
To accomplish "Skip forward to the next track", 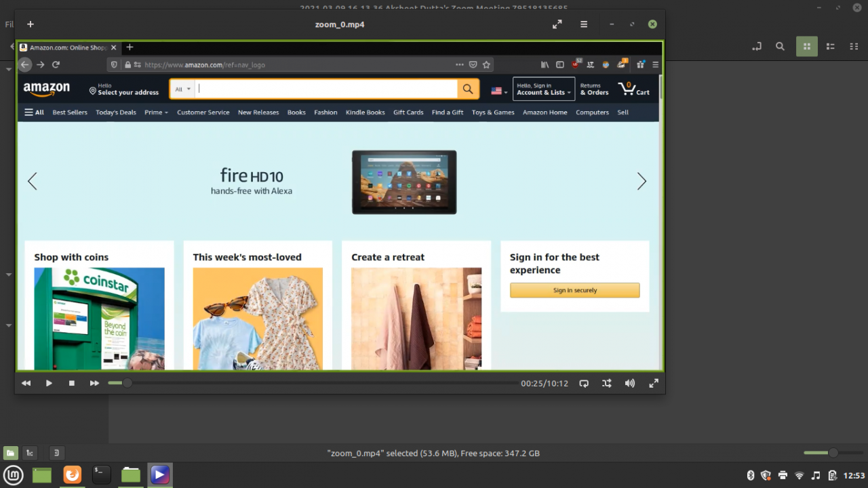I will (94, 384).
